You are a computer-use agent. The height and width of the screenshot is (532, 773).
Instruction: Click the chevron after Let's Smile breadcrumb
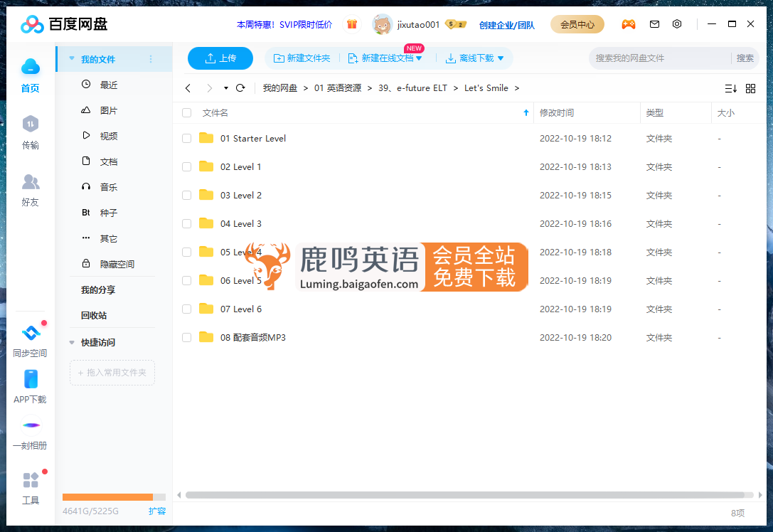517,88
